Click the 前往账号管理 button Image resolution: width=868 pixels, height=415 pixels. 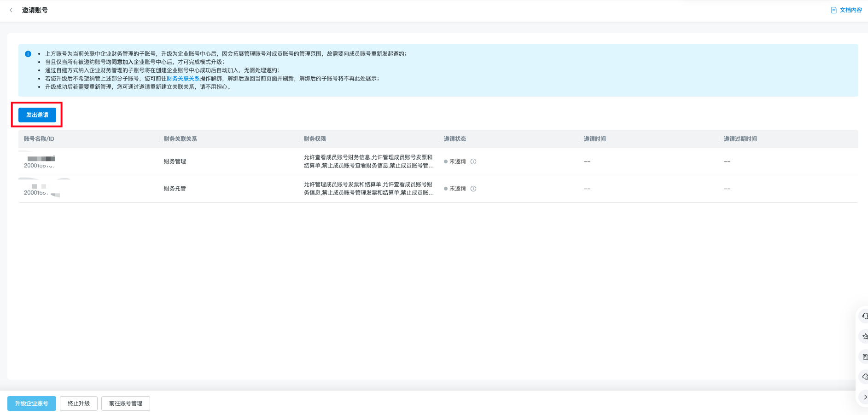(126, 403)
